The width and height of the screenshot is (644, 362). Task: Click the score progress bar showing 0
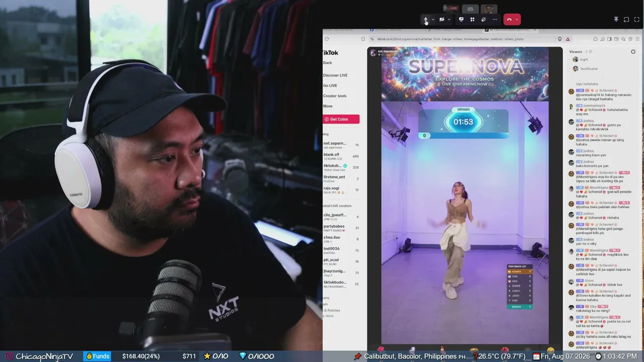pyautogui.click(x=463, y=136)
